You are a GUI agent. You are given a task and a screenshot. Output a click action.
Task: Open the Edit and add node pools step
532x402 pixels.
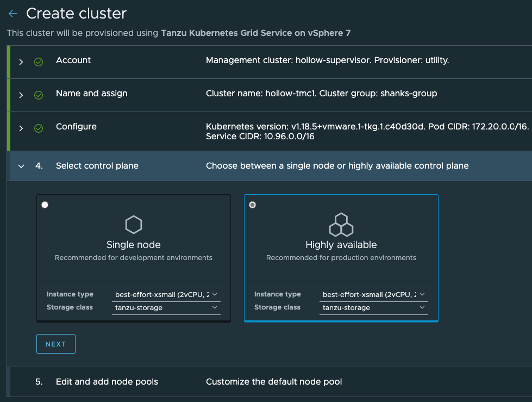(x=107, y=382)
